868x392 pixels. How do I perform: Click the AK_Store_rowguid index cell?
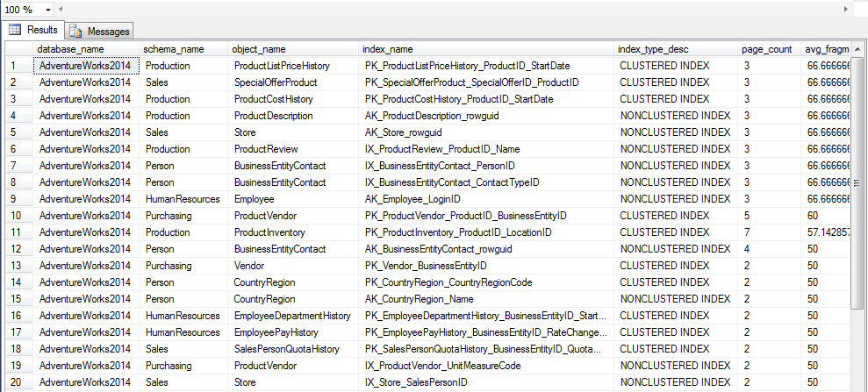(486, 132)
